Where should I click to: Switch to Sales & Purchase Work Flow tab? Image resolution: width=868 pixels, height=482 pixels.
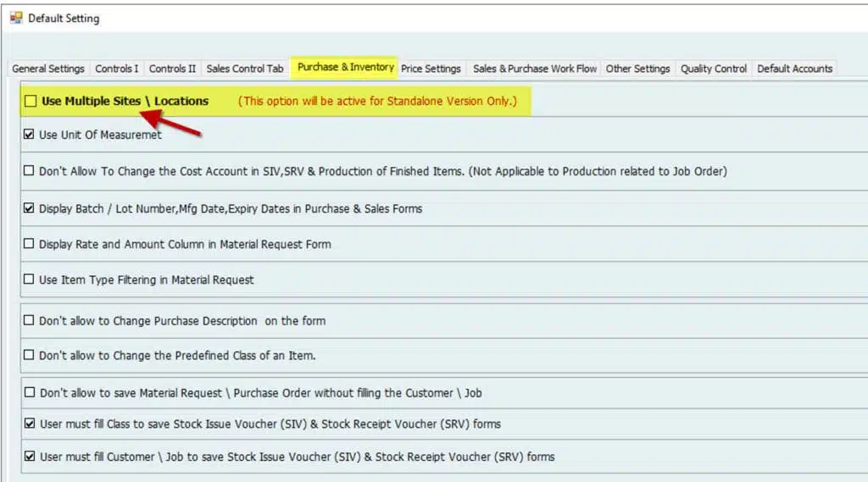coord(535,69)
